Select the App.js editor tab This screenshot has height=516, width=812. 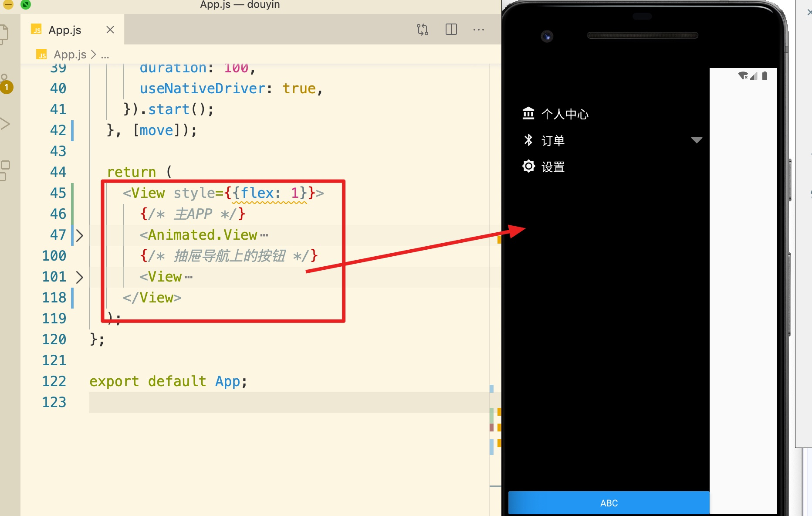[x=72, y=30]
